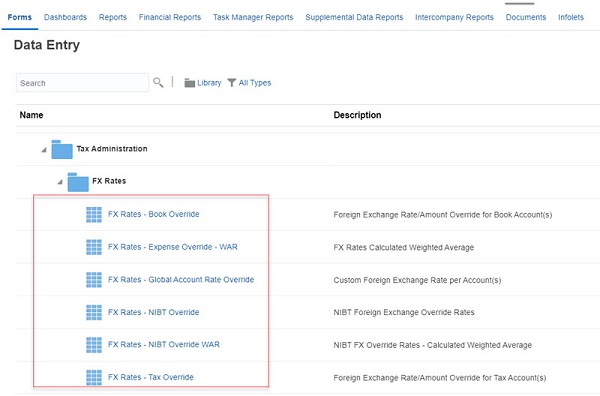Click 'NIBT FX Override Rates - Calculated Weighted Average'
The image size is (600, 396).
point(432,345)
